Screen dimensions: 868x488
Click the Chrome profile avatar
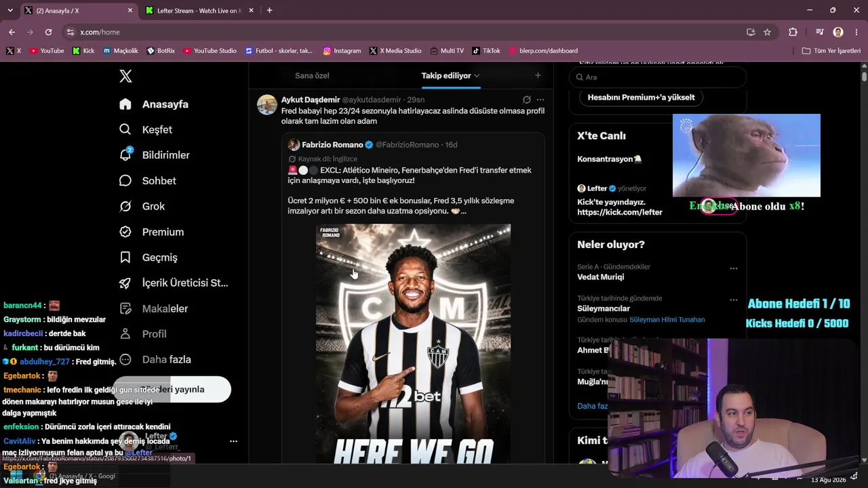pyautogui.click(x=838, y=32)
